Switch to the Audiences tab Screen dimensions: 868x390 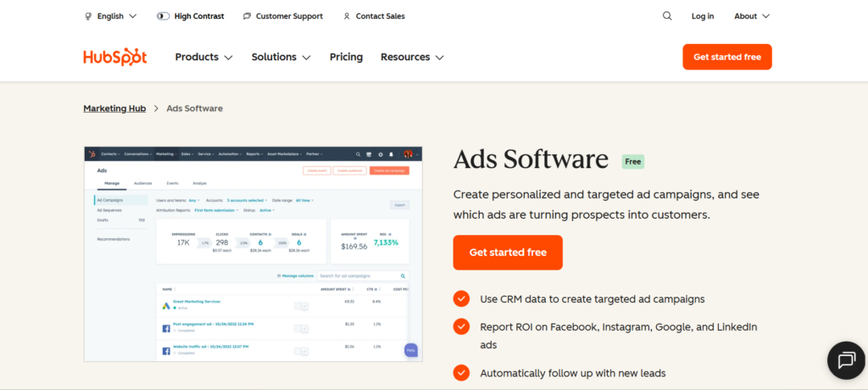142,183
